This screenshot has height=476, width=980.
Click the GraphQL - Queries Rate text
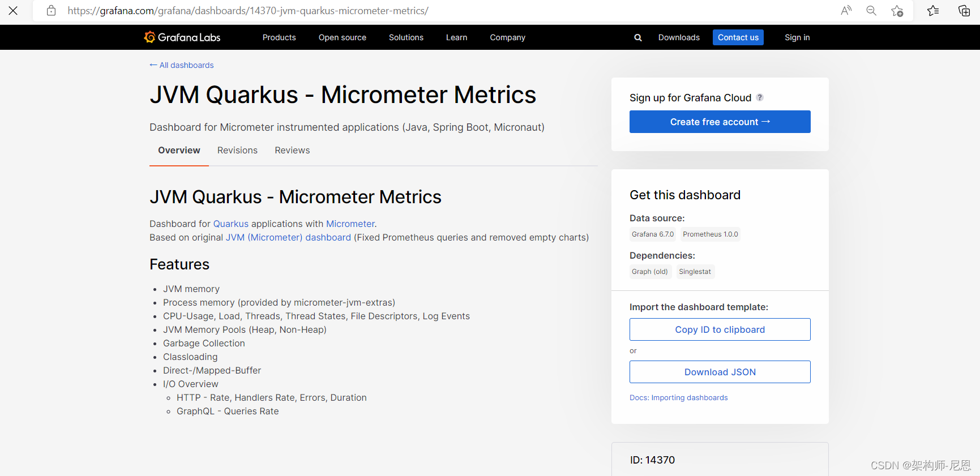pos(228,411)
